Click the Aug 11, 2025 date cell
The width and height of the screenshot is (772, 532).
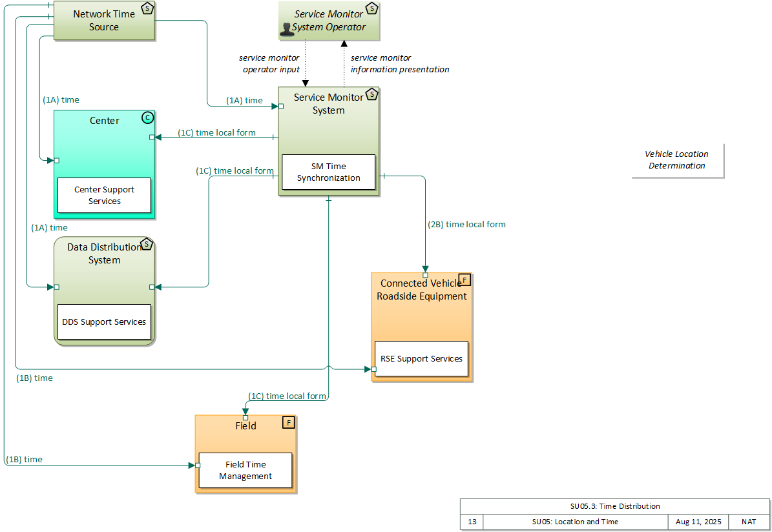[698, 522]
